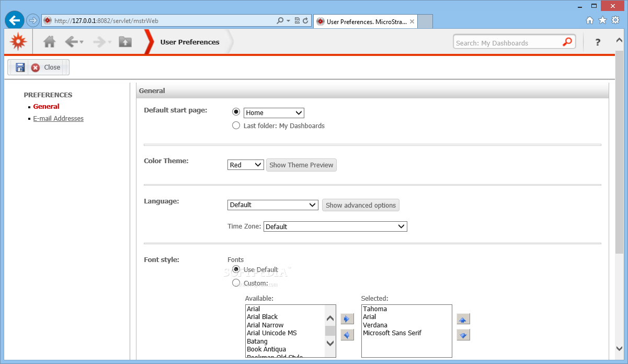Open the Time Zone dropdown

tap(335, 226)
